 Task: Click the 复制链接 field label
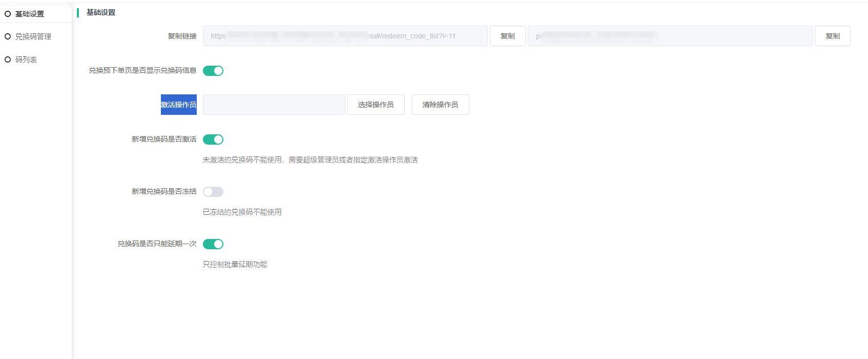point(182,36)
